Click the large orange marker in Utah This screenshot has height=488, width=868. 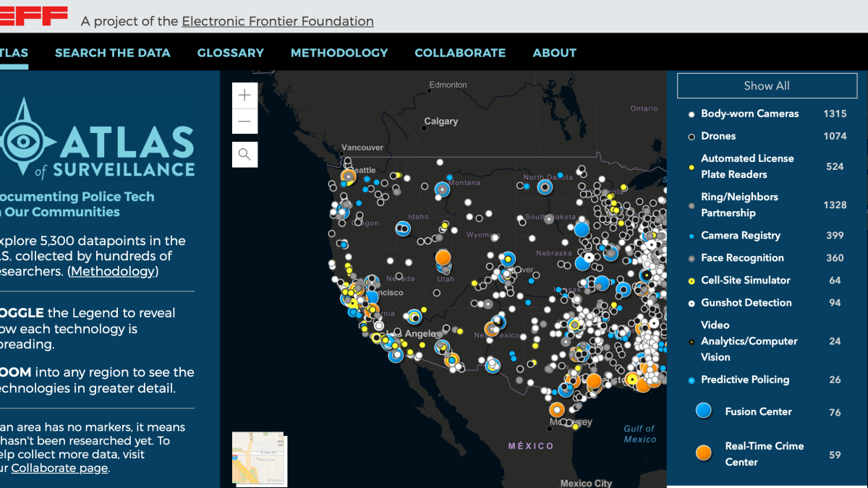tap(443, 257)
